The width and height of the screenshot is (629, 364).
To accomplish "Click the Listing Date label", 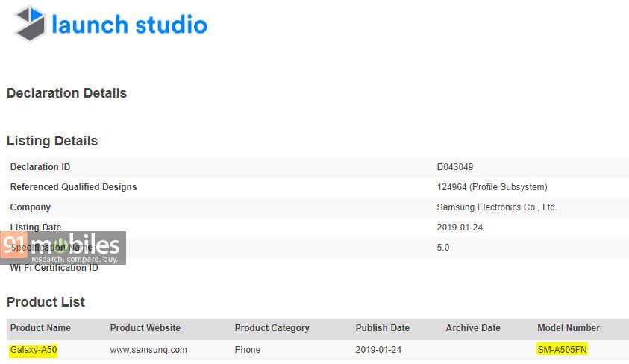I will click(x=36, y=228).
